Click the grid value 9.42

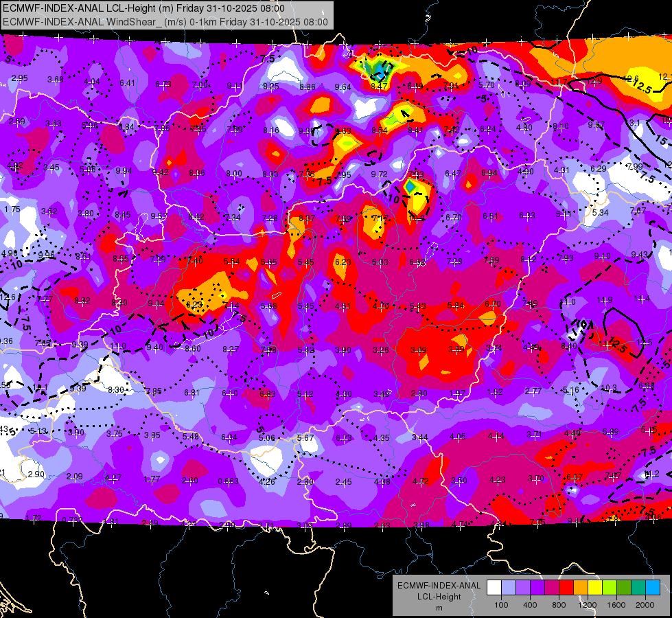click(161, 172)
